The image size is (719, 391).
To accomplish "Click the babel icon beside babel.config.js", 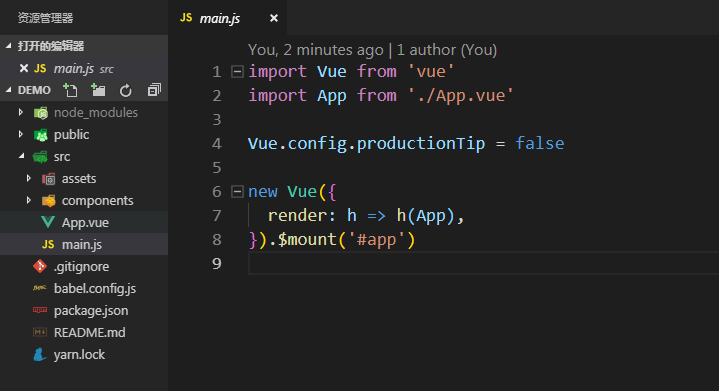I will click(x=40, y=288).
